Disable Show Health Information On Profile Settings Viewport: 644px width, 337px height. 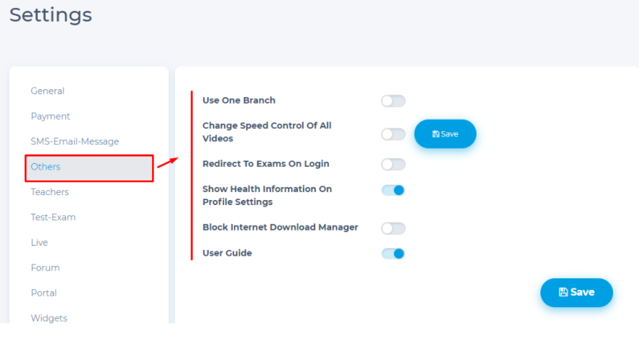pyautogui.click(x=393, y=191)
